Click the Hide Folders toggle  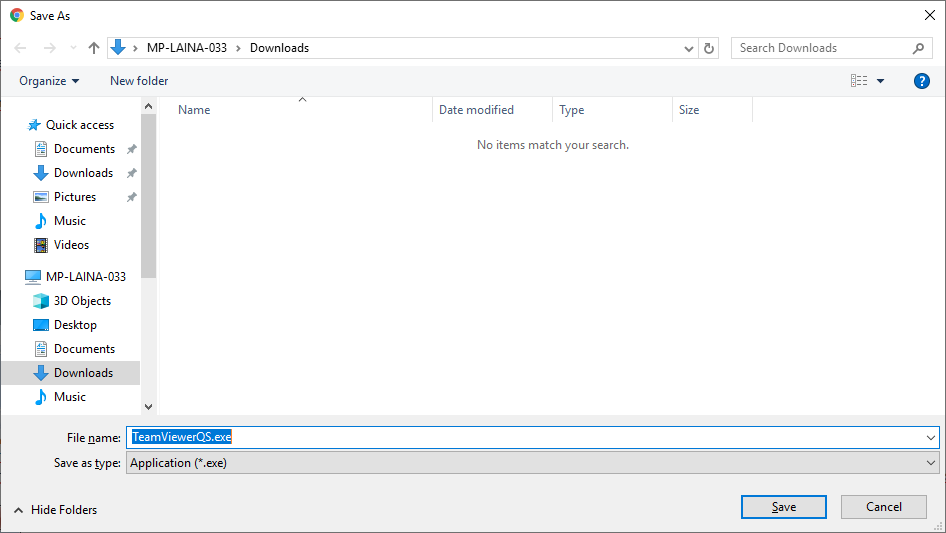click(x=55, y=510)
